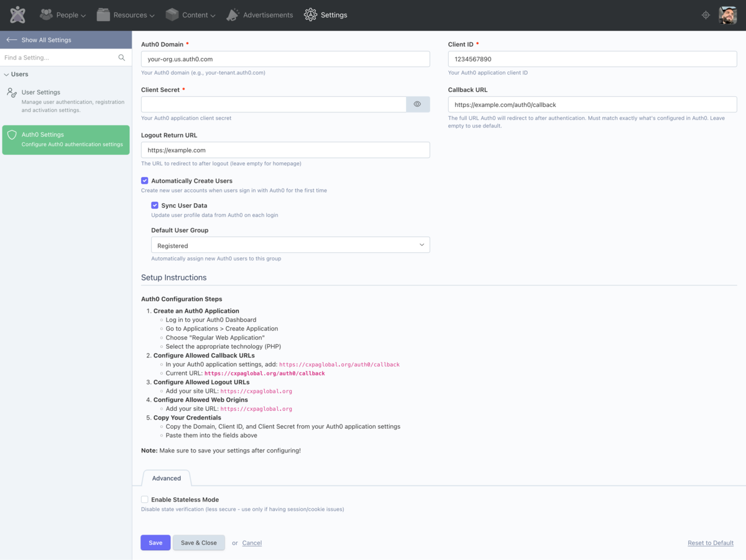
Task: Click the Allowed Web Origins site URL code
Action: 256,409
